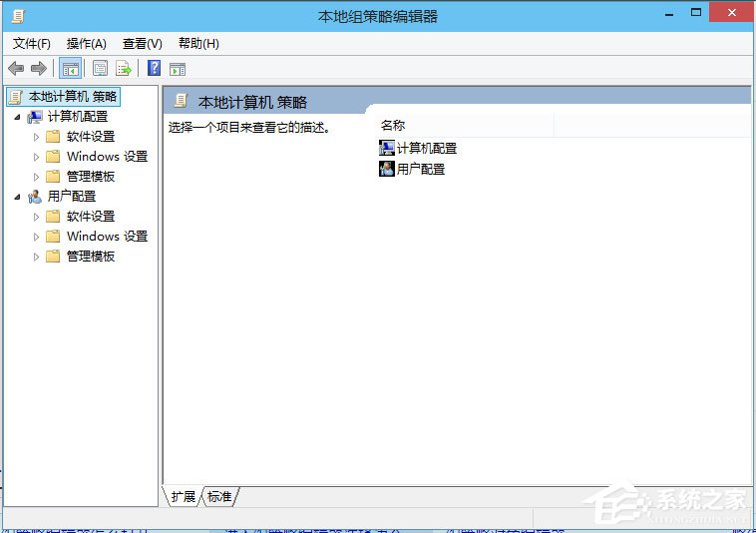Select 计算机配置 icon in the right list
This screenshot has width=756, height=533.
387,148
